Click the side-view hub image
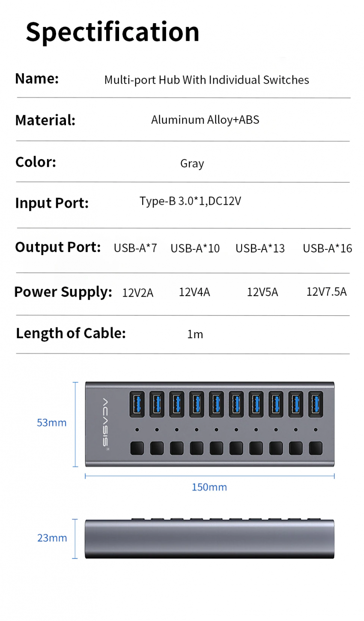 (209, 538)
